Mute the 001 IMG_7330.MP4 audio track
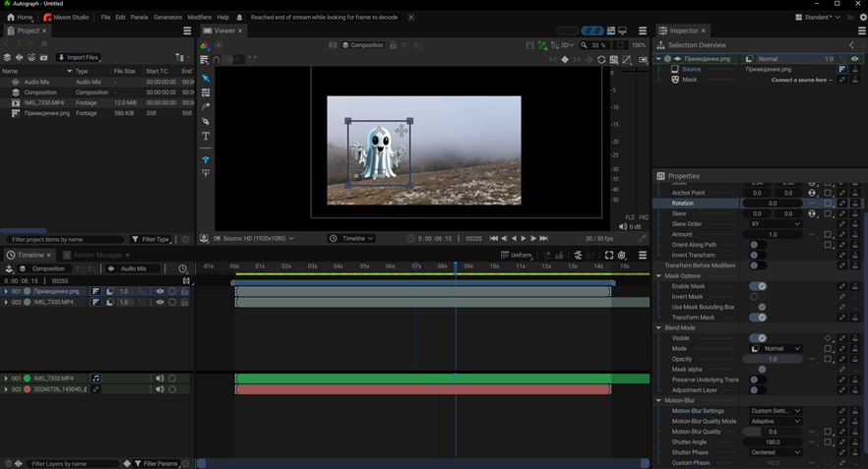Image resolution: width=868 pixels, height=469 pixels. coord(160,379)
